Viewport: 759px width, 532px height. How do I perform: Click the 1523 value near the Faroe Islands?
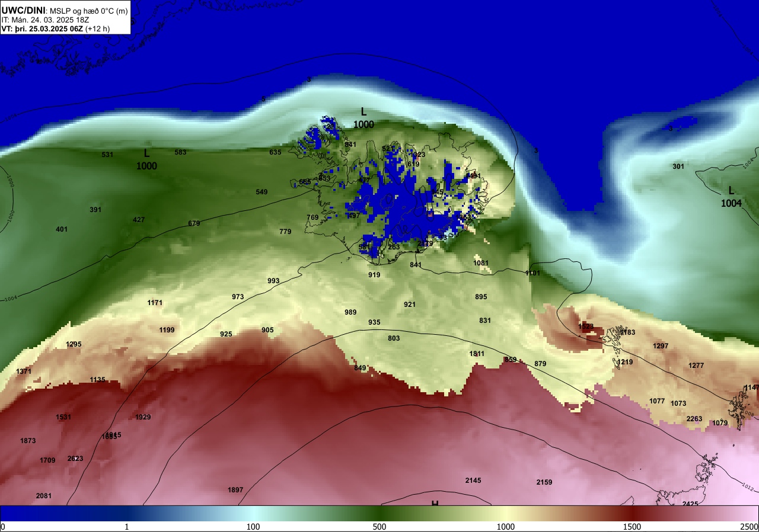click(586, 326)
